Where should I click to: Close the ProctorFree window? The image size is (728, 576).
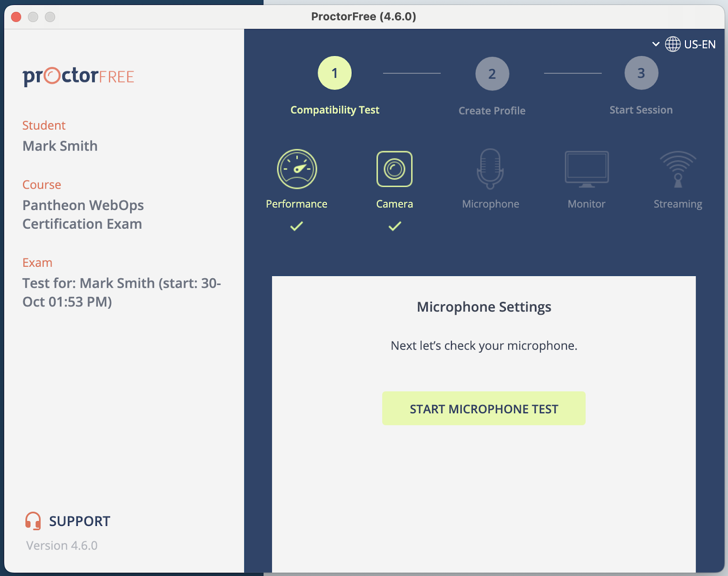pos(16,17)
